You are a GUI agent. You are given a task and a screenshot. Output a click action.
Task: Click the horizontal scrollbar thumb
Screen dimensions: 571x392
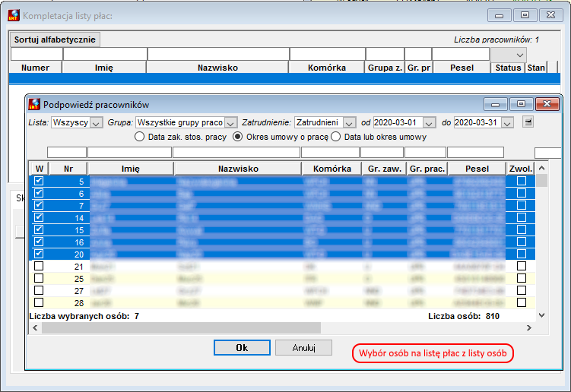click(x=181, y=328)
